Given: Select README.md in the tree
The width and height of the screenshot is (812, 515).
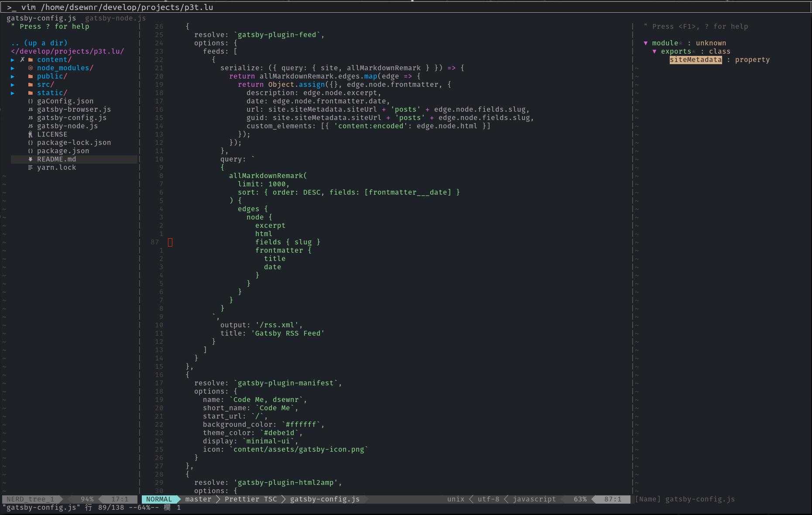Looking at the screenshot, I should point(56,159).
